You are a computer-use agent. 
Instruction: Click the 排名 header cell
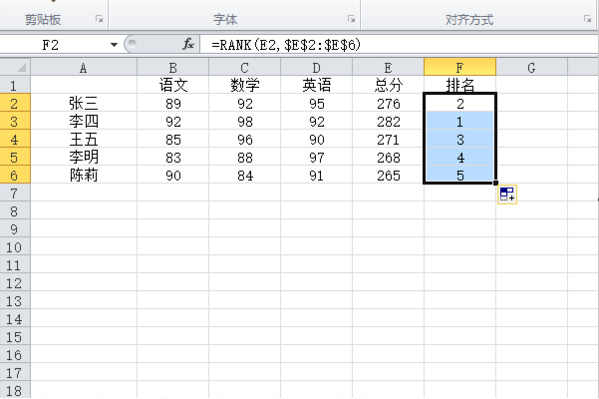(460, 85)
